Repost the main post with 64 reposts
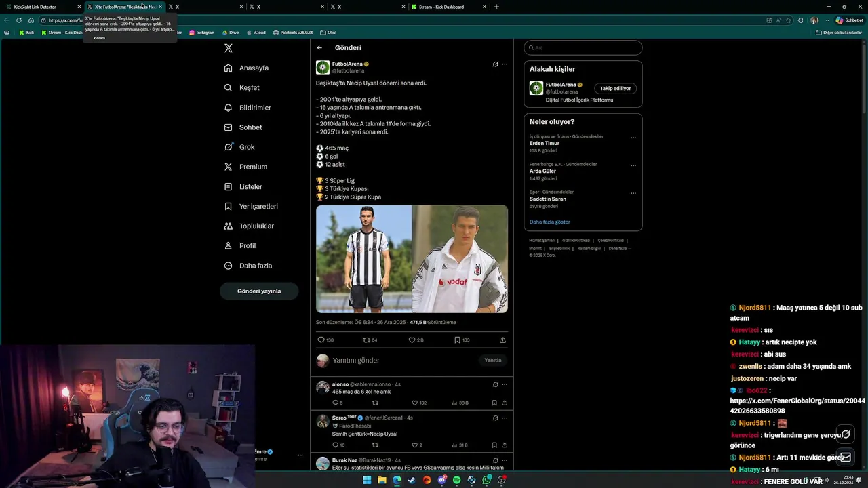 point(370,340)
